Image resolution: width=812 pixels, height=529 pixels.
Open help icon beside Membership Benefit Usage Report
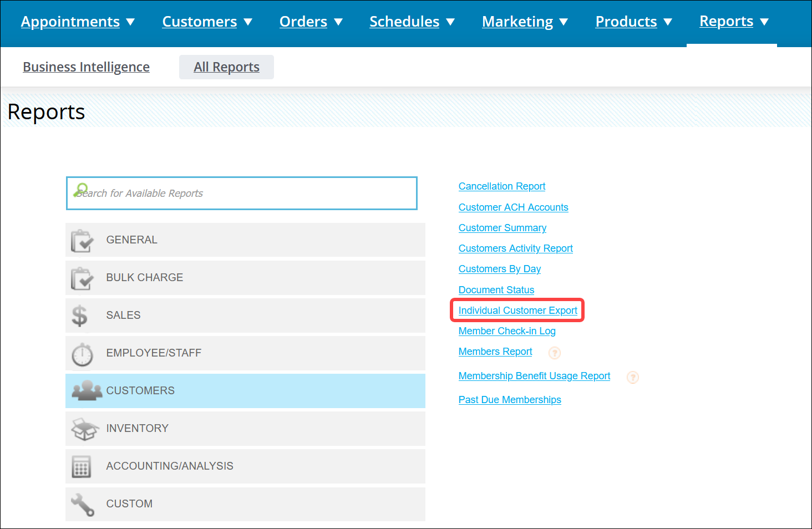coord(633,377)
